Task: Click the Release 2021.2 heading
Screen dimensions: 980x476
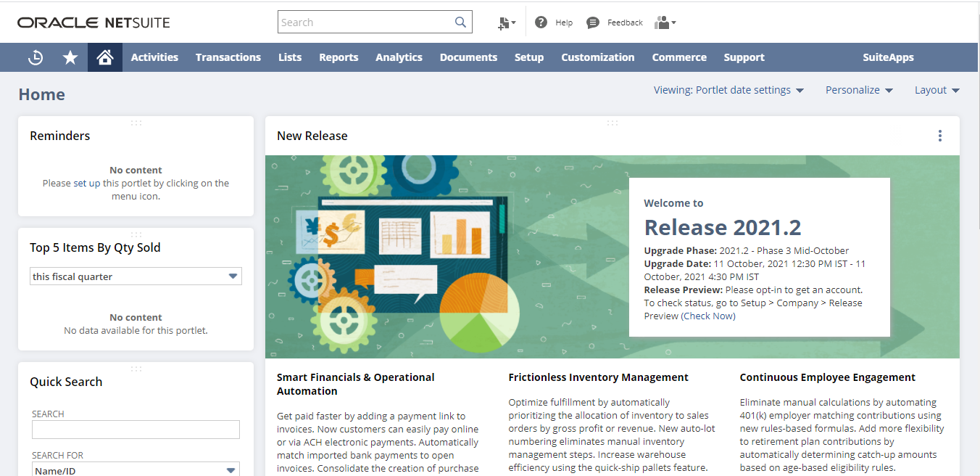Action: (x=723, y=228)
